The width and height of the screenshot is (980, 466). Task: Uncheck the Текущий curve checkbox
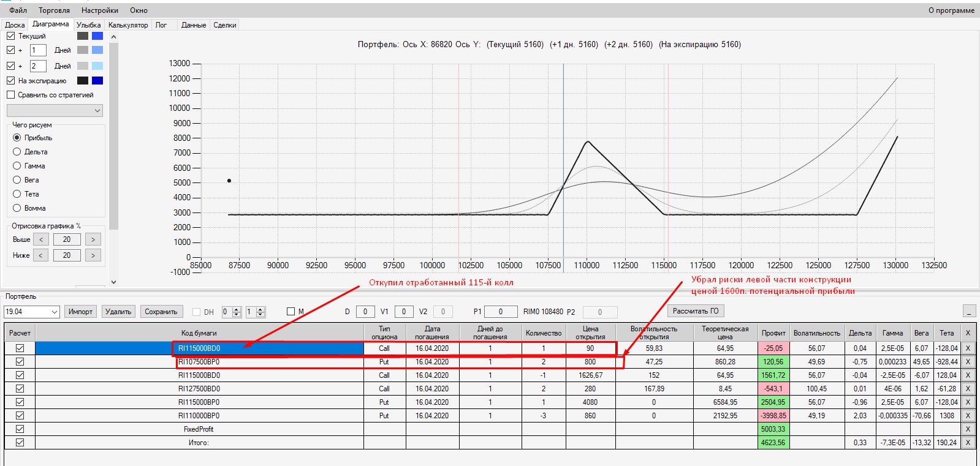click(10, 36)
